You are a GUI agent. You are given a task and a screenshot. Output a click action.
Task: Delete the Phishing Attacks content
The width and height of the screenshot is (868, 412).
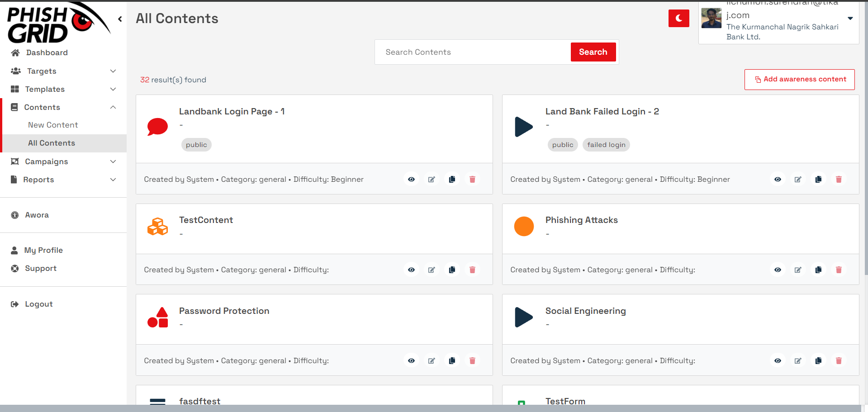click(x=839, y=270)
